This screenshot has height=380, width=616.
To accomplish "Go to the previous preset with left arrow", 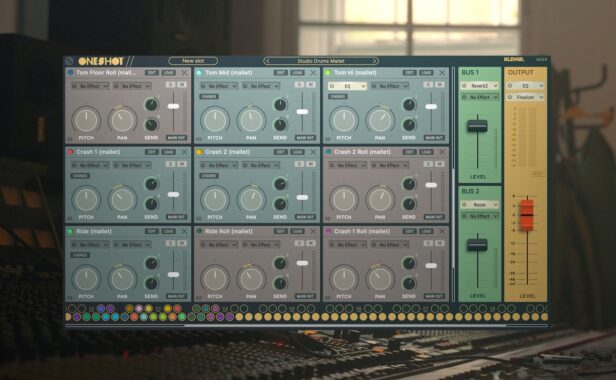I will (x=268, y=61).
